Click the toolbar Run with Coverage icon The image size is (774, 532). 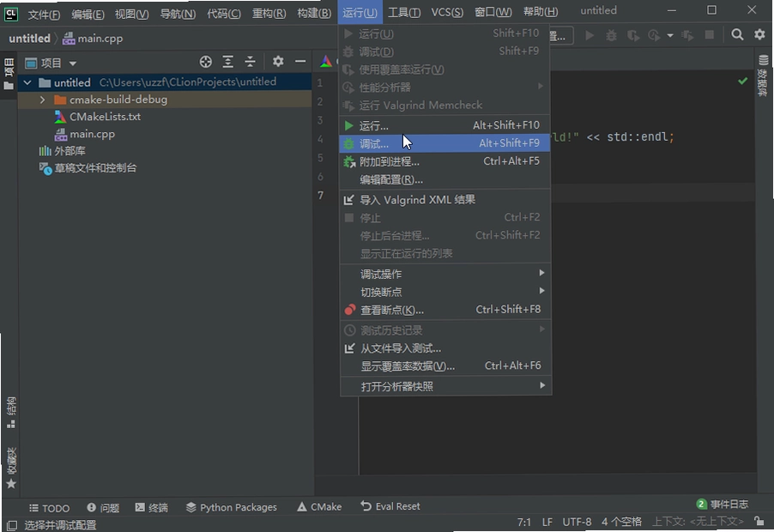click(x=632, y=35)
